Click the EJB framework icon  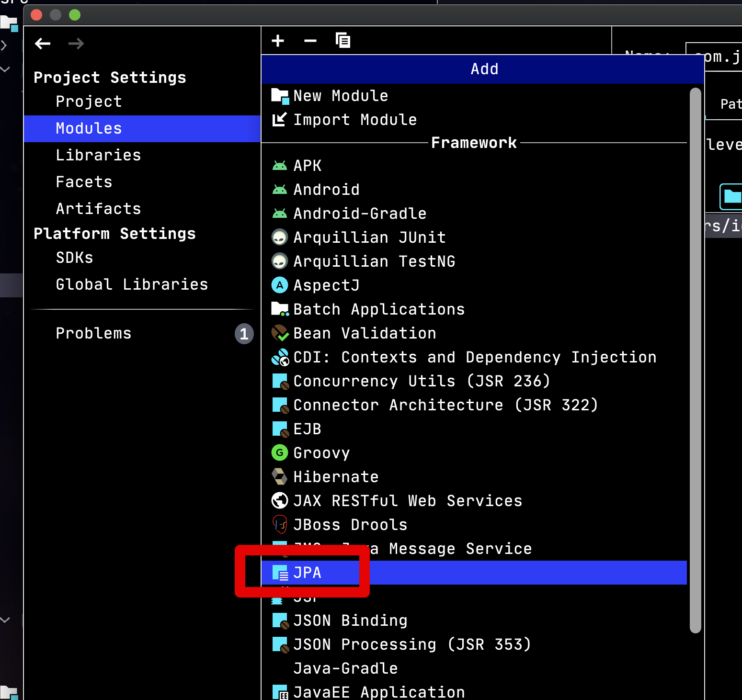click(x=280, y=429)
